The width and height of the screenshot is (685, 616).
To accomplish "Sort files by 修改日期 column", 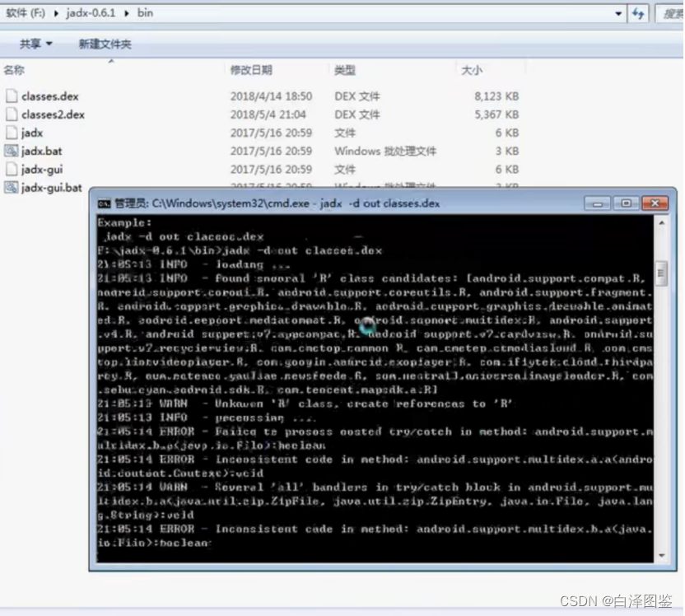I will 251,70.
